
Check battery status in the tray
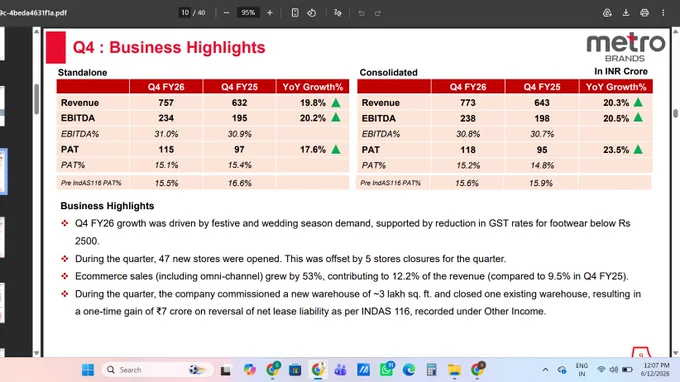point(627,370)
